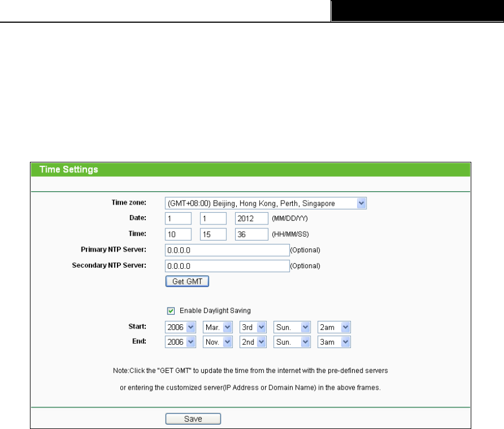Open the End month dropdown showing Nov.
This screenshot has height=429, width=504.
pos(217,342)
